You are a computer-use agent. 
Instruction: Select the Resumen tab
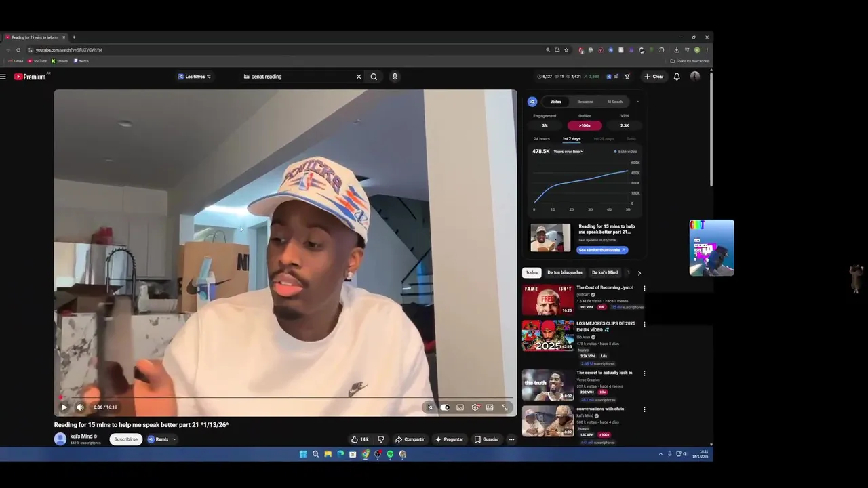point(585,102)
